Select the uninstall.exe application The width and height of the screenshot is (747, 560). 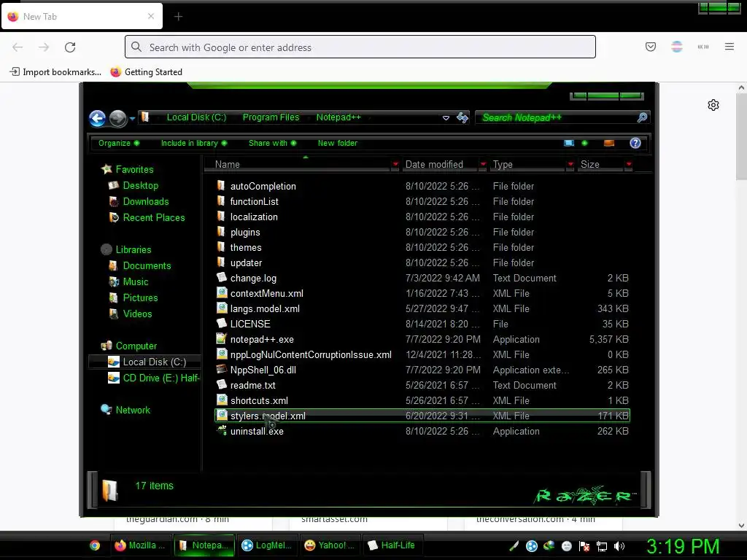[257, 432]
